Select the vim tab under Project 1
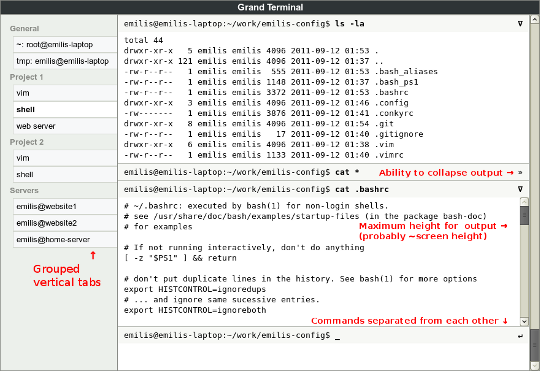The image size is (540, 371). pos(65,93)
